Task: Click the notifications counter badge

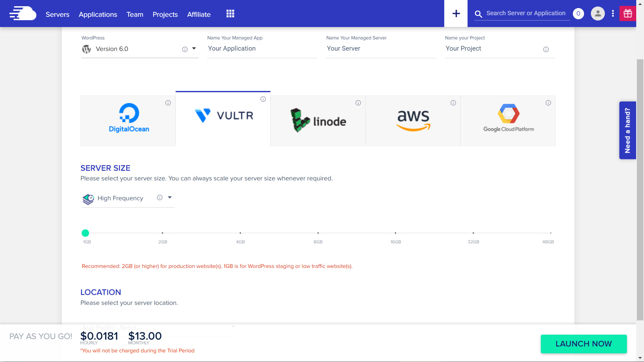Action: tap(578, 14)
